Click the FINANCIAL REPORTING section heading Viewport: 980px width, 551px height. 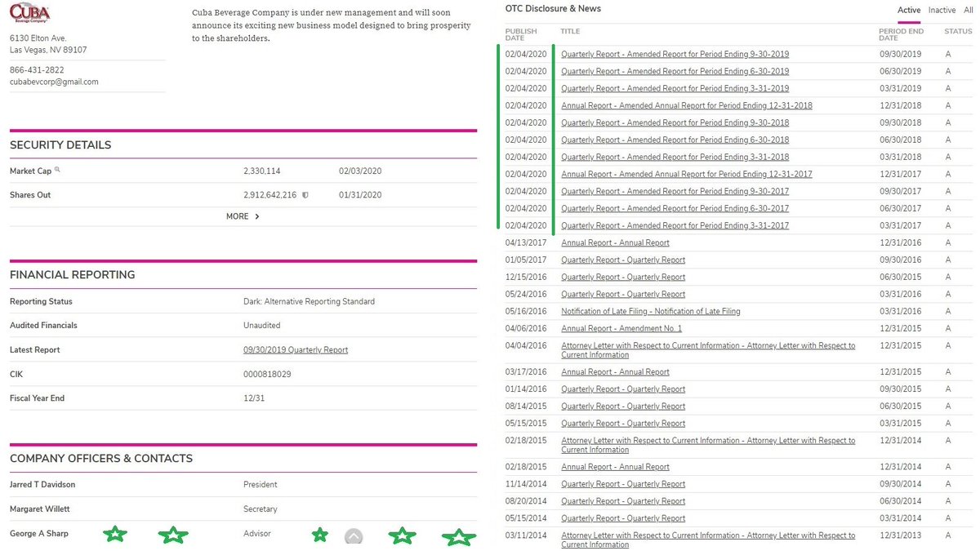[72, 274]
